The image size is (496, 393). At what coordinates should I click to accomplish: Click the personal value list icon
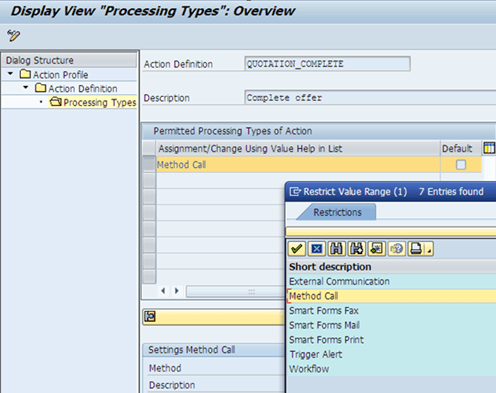click(x=377, y=249)
